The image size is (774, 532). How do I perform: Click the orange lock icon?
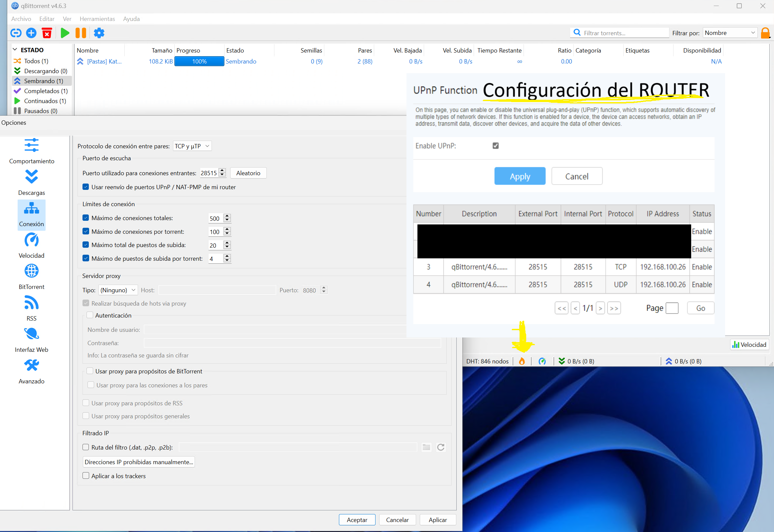pos(765,33)
